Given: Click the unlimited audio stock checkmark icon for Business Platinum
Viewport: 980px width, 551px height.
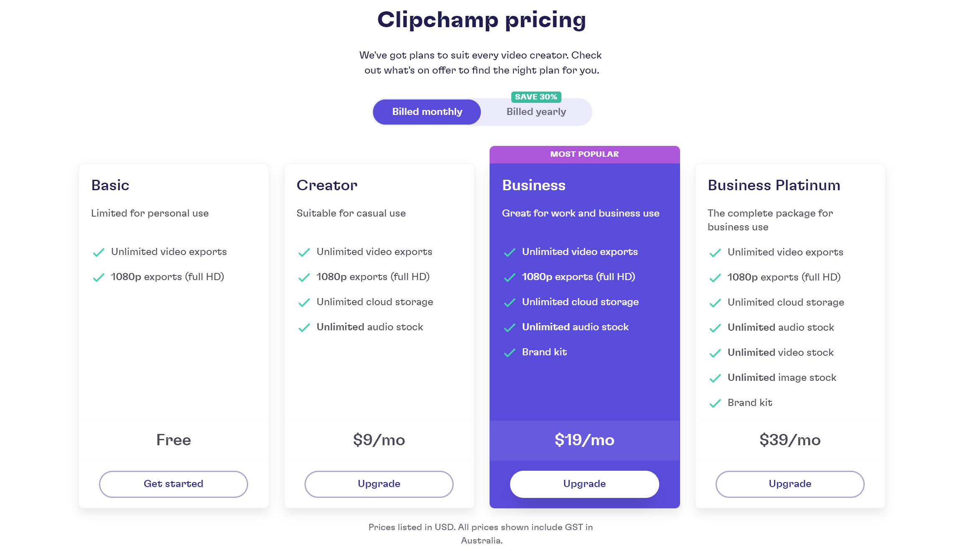Looking at the screenshot, I should pos(715,327).
